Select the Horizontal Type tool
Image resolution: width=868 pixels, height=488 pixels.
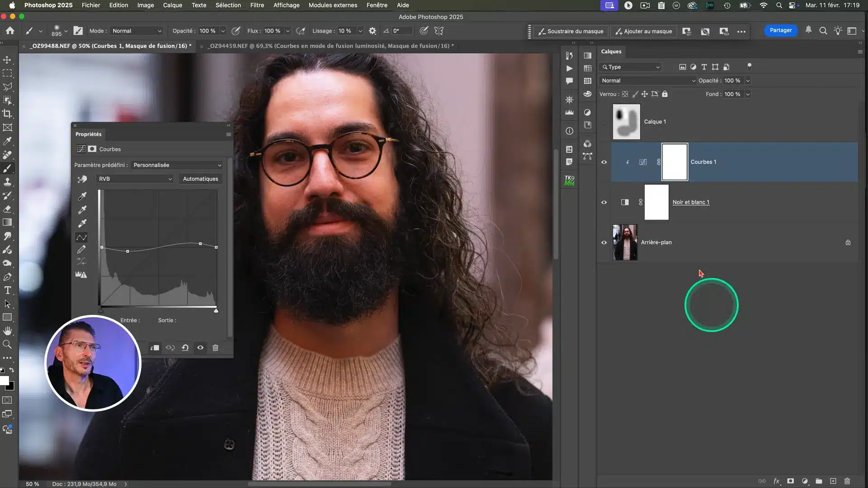(x=7, y=290)
